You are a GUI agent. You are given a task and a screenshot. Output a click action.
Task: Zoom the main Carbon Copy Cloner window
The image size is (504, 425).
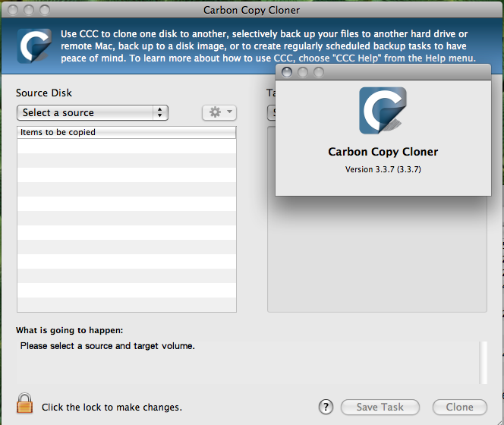45,10
